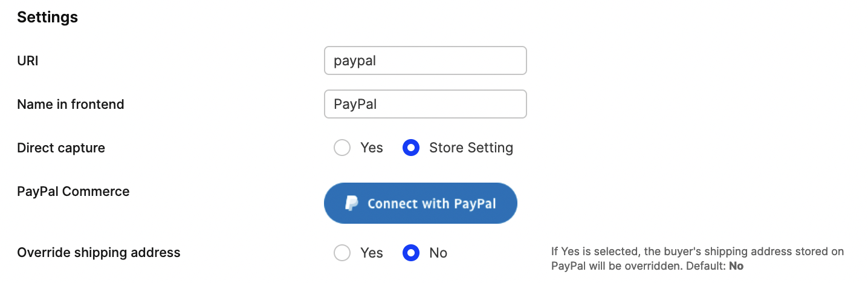The image size is (868, 283).
Task: Click the Name in frontend label
Action: (x=71, y=105)
